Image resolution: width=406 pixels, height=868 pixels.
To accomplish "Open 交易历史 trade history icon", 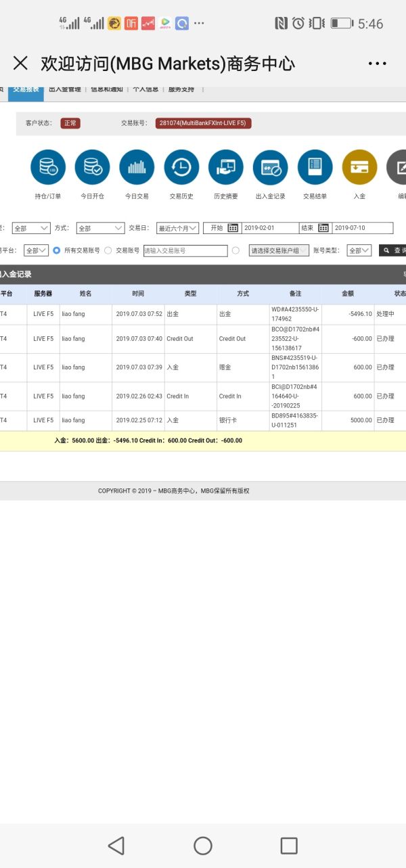I will [181, 167].
